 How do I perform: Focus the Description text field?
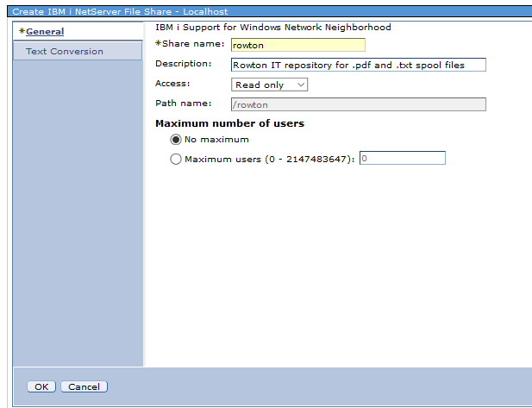click(359, 65)
